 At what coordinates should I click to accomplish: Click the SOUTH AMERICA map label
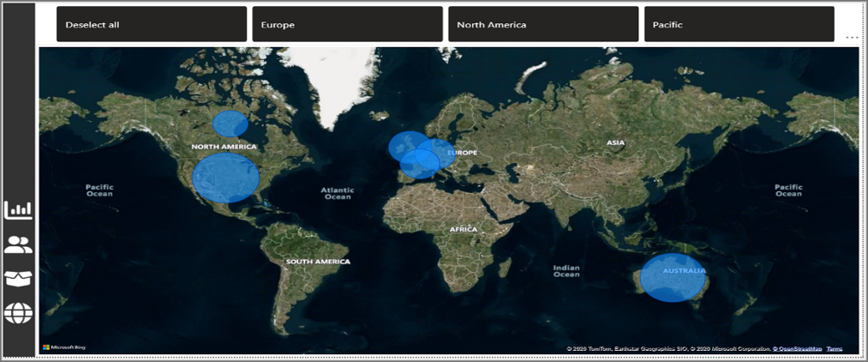click(318, 261)
